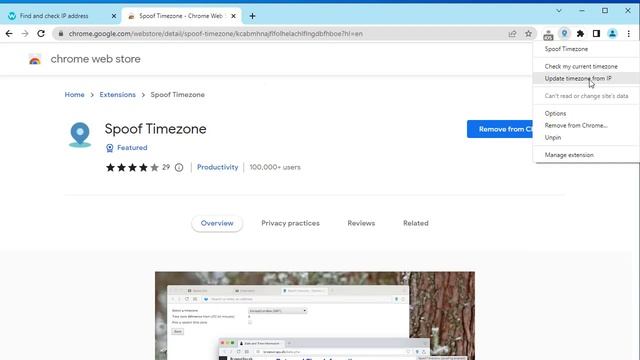Screen dimensions: 640x360
Task: Click the Spoof Timezone breadcrumb text
Action: click(178, 95)
